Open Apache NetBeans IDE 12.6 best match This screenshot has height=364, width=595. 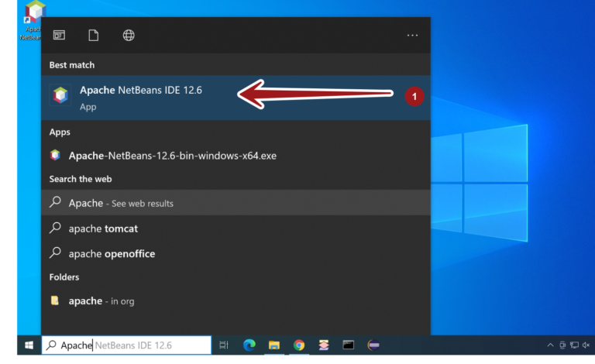[139, 97]
